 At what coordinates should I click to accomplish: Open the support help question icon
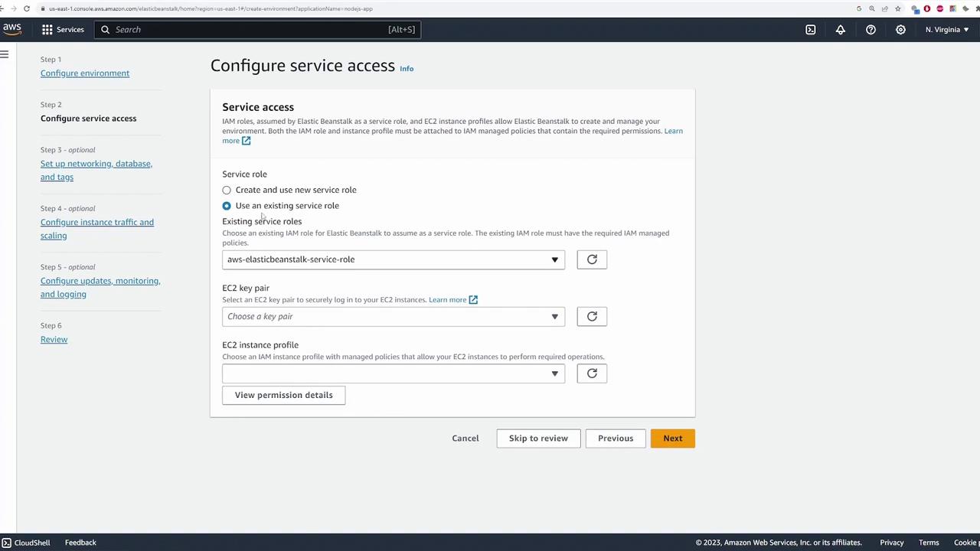click(871, 30)
